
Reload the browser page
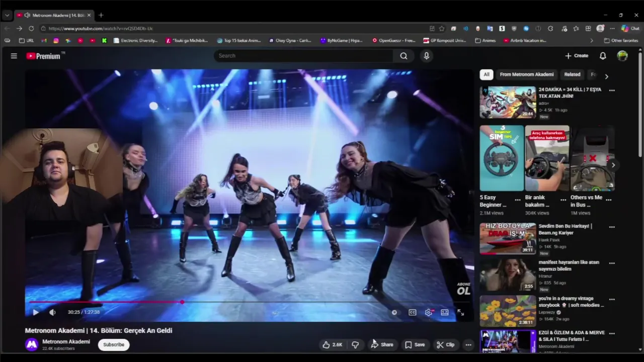tap(31, 29)
